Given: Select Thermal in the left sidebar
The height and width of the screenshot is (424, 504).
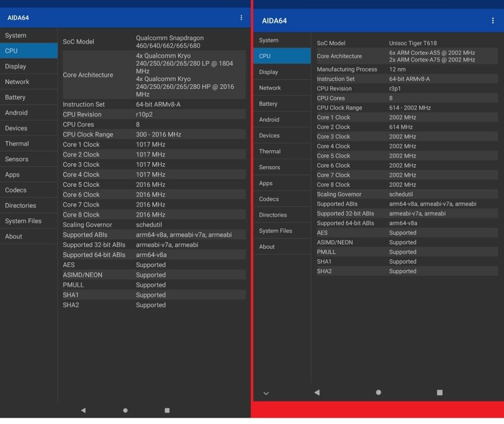Looking at the screenshot, I should point(29,144).
